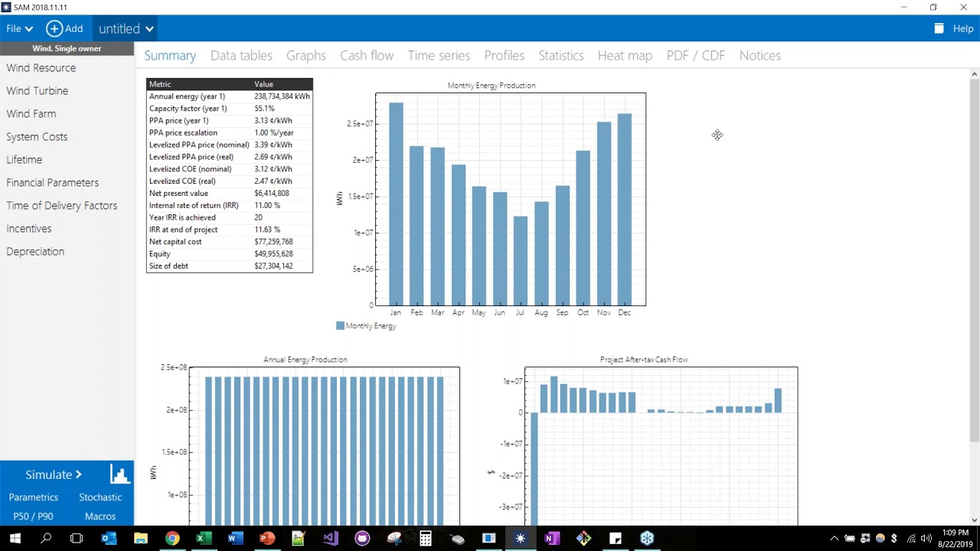980x551 pixels.
Task: Click the results chart icon beside Simulate
Action: coord(119,474)
